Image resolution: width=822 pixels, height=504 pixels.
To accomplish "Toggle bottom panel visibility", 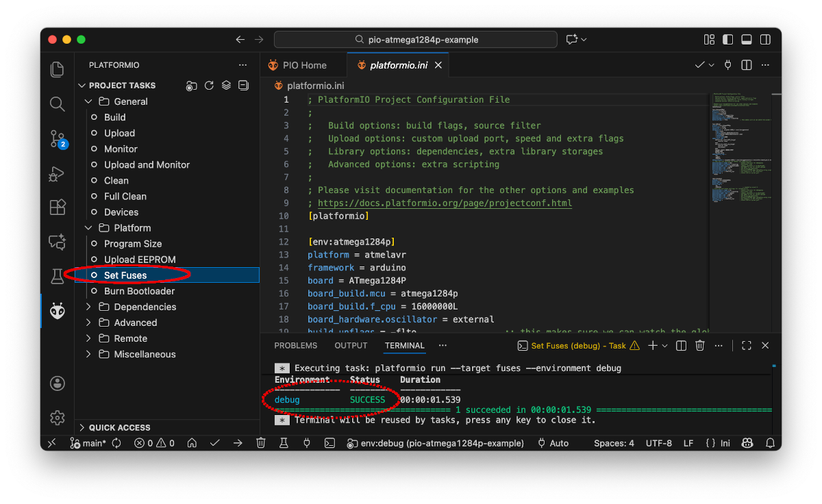I will tap(747, 40).
